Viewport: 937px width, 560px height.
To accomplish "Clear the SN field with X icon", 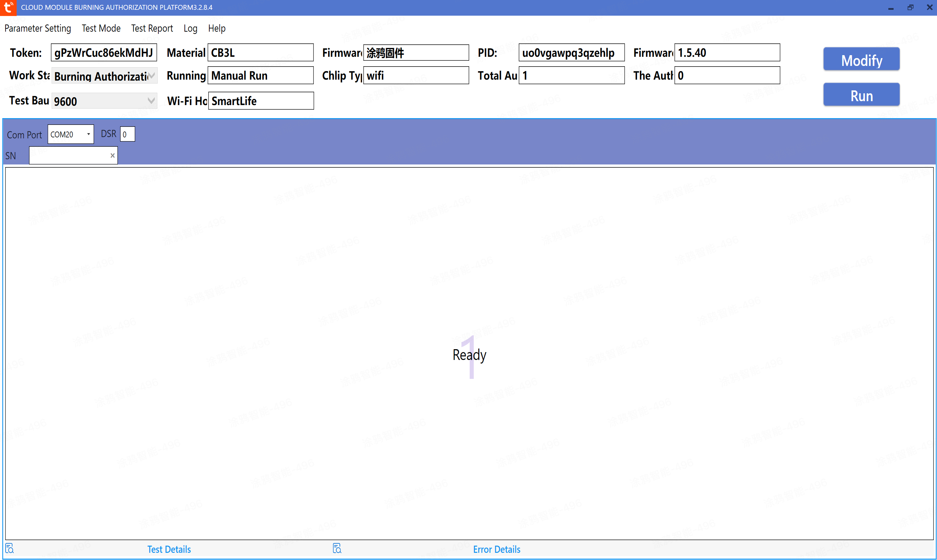I will click(113, 155).
